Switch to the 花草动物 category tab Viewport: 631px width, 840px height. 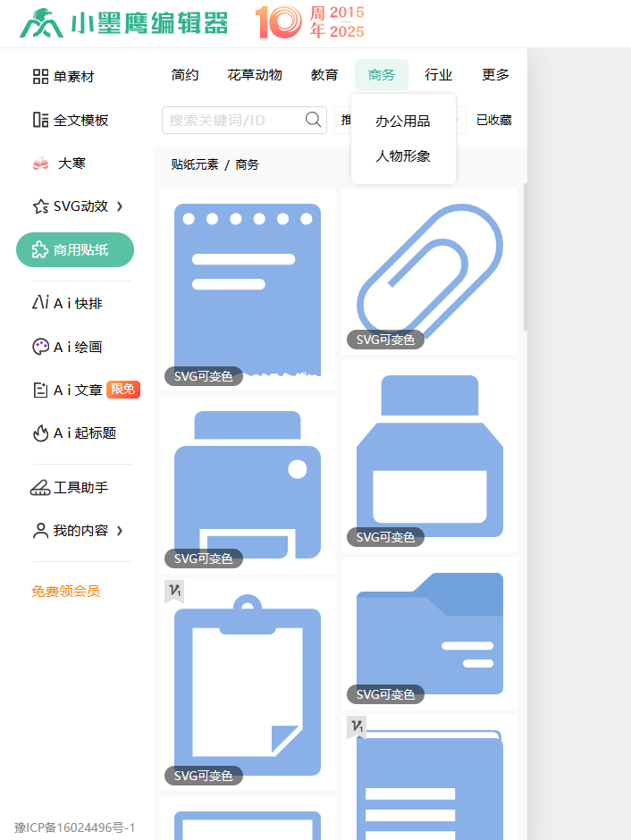(255, 75)
